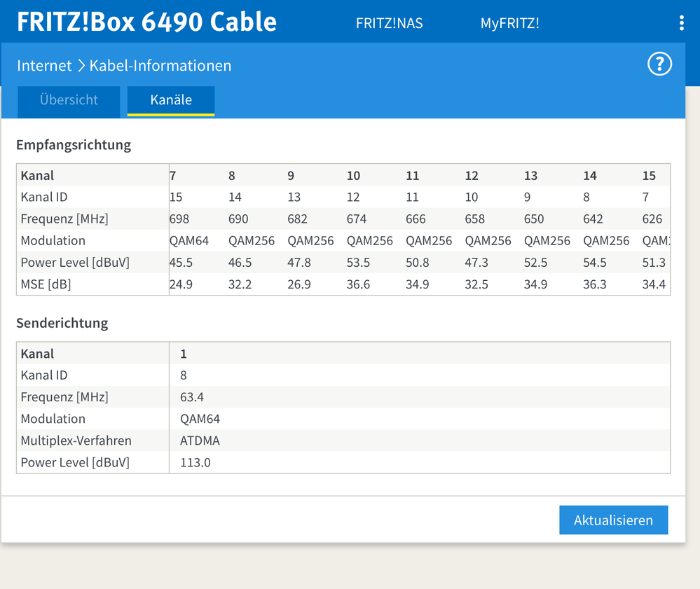
Task: Click the Multiplex-Verfahren row label
Action: [76, 441]
